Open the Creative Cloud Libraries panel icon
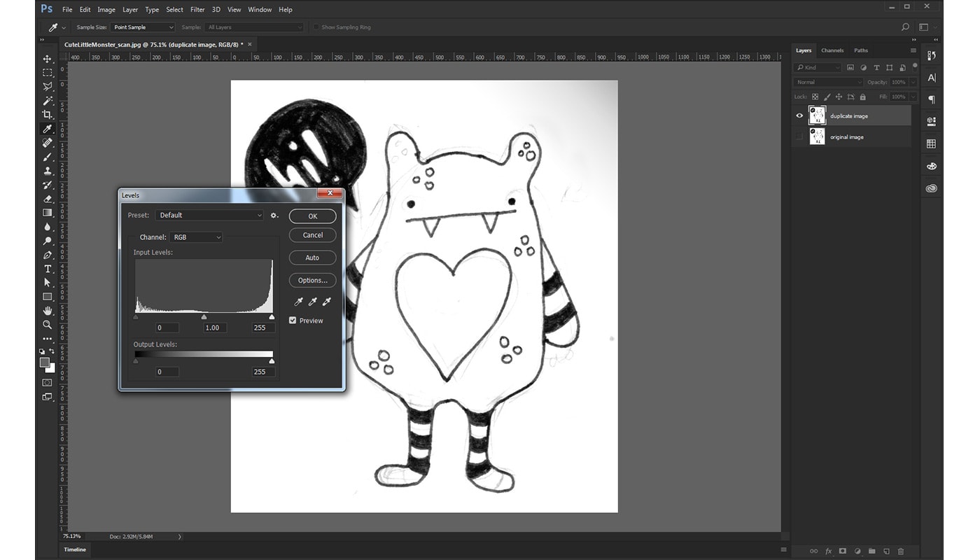 click(932, 188)
